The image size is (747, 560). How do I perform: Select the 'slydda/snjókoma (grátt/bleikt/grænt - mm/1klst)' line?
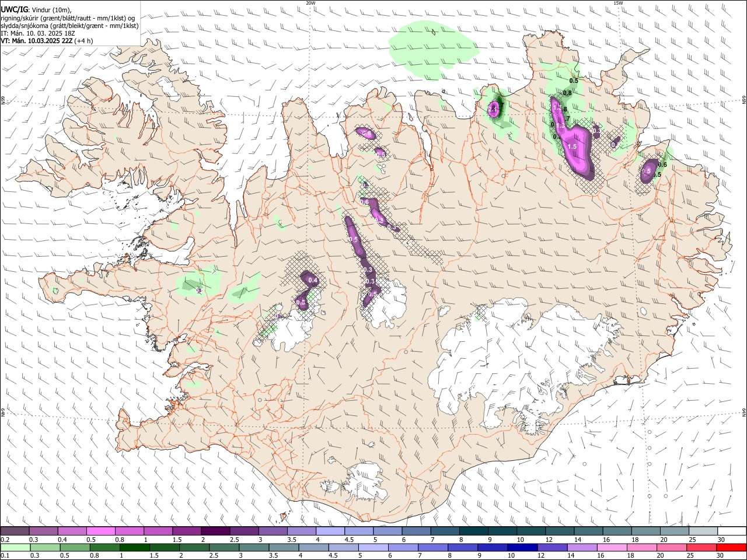pos(69,26)
